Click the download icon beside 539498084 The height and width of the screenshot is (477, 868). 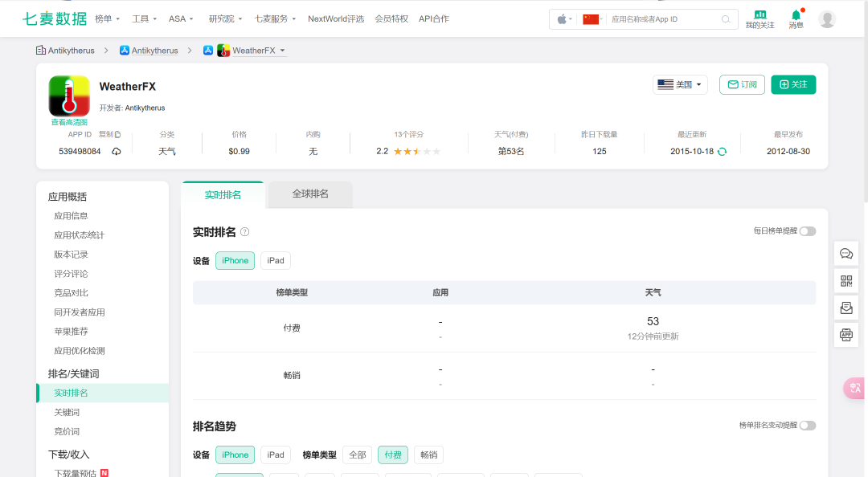[117, 152]
